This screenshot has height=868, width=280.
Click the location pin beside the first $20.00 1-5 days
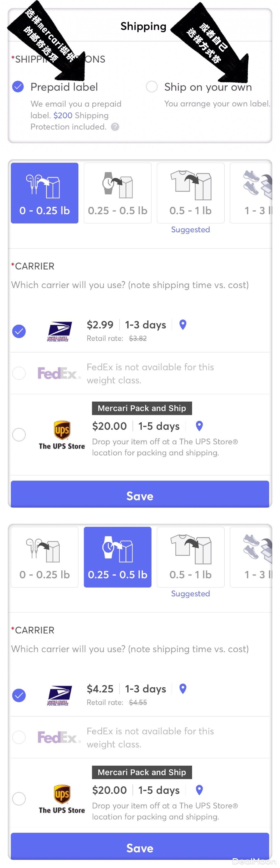(199, 426)
